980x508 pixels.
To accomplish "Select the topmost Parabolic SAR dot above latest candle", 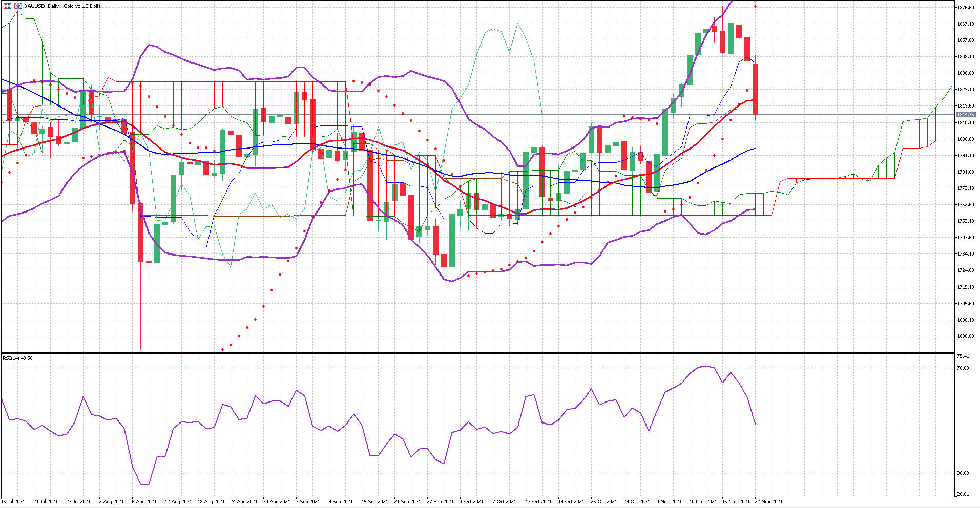I will pos(755,6).
